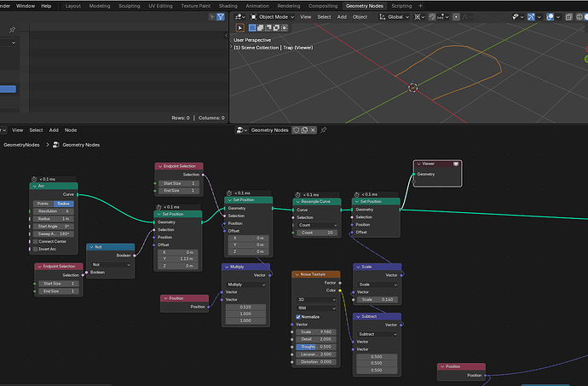
Task: Choose extend selection mode icon
Action: pos(260,28)
